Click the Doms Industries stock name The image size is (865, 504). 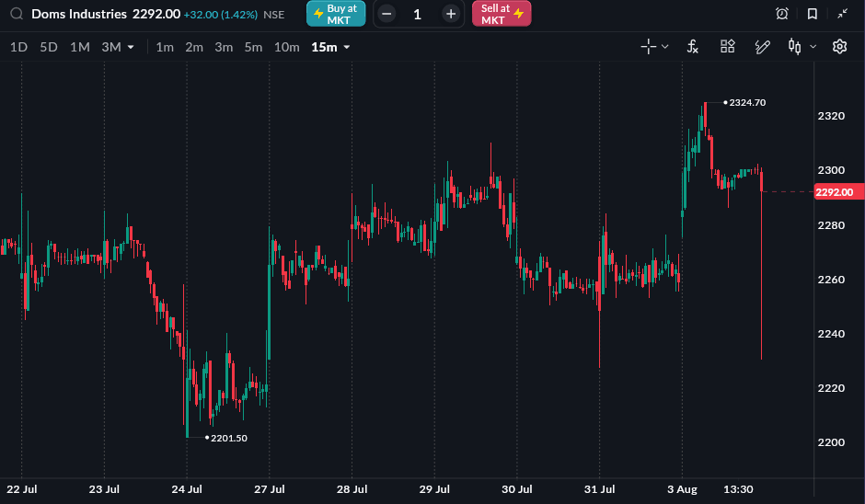pyautogui.click(x=79, y=14)
